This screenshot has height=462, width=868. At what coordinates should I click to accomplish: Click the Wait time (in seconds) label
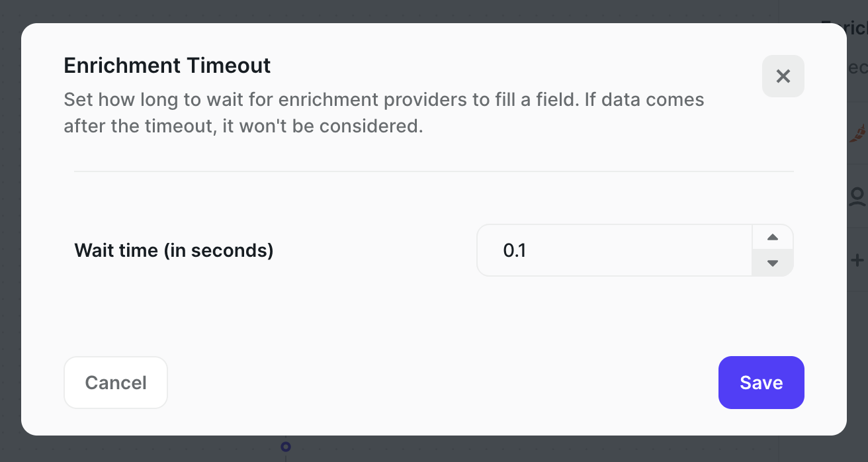[x=174, y=250]
